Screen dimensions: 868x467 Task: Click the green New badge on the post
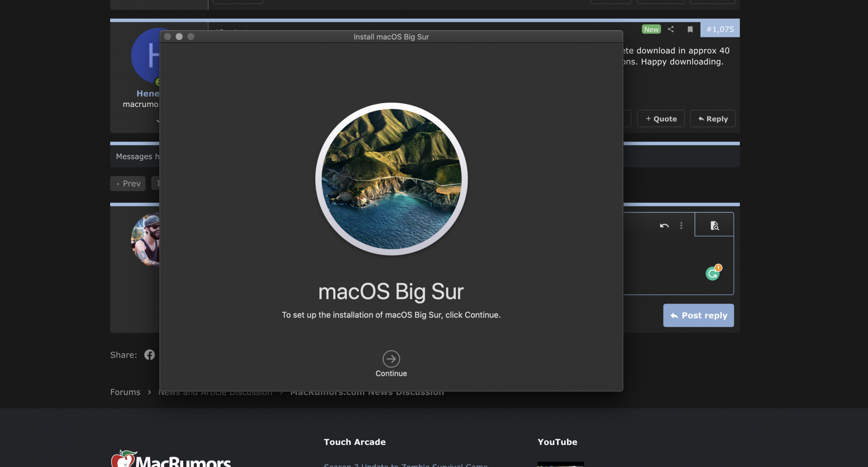(651, 29)
